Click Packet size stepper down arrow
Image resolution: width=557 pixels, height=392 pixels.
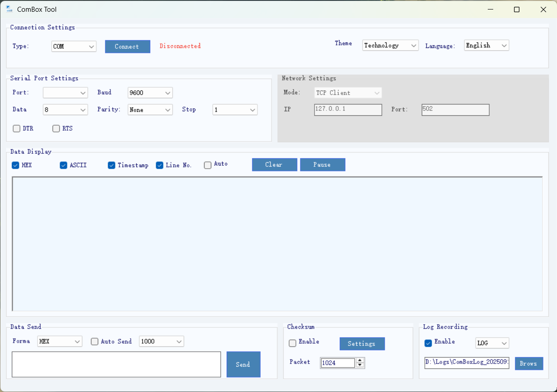coord(360,365)
